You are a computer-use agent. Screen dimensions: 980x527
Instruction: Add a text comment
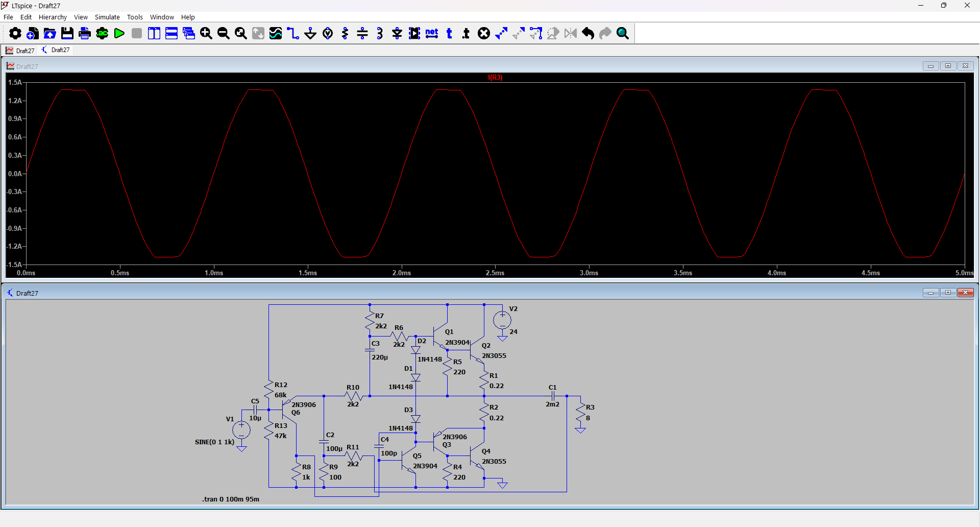[x=449, y=34]
